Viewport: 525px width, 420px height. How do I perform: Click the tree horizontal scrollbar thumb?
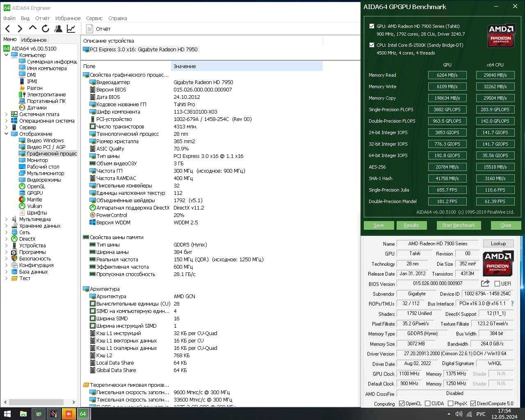point(36,402)
